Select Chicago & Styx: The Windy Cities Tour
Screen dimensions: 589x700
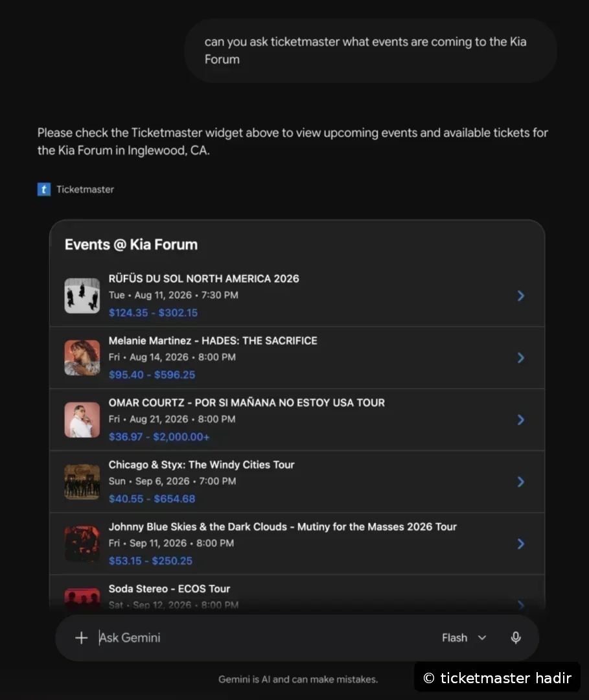(202, 465)
